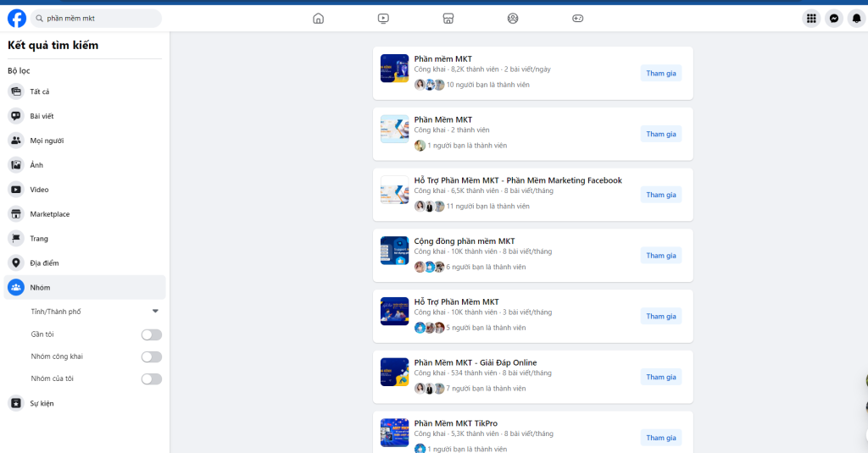Open the nine-dot menu grid icon
Image resolution: width=868 pixels, height=453 pixels.
pos(811,19)
